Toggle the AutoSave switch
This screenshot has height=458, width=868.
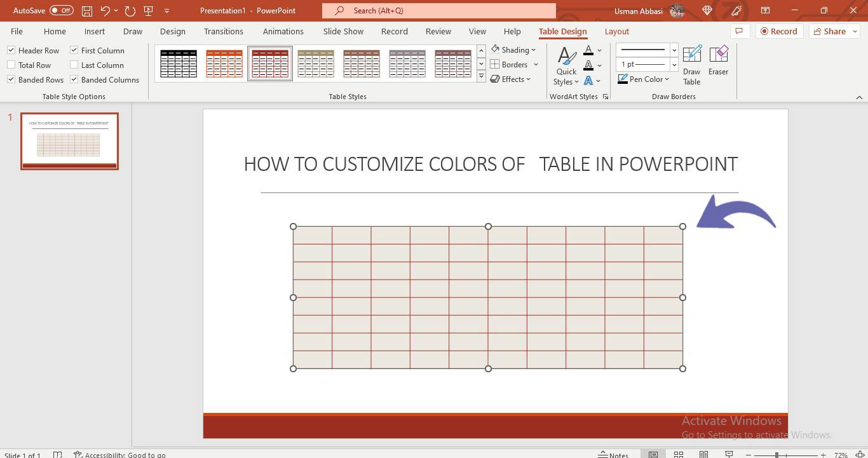[x=61, y=11]
